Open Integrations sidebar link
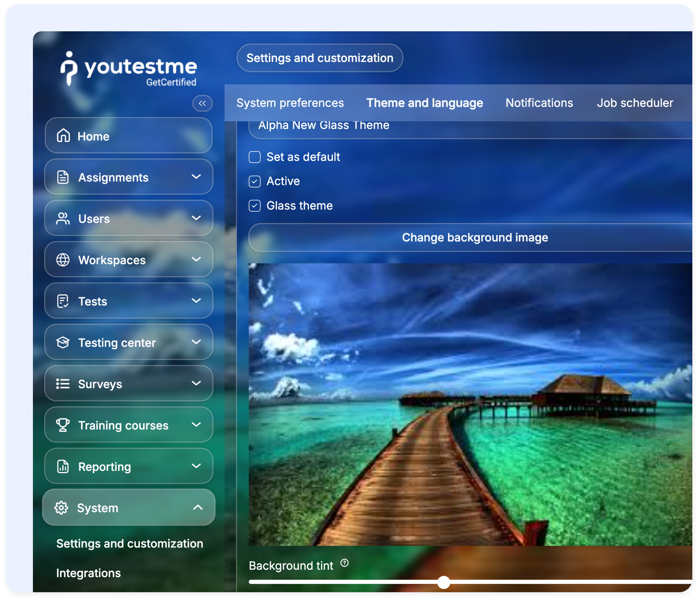This screenshot has height=601, width=700. (x=89, y=573)
